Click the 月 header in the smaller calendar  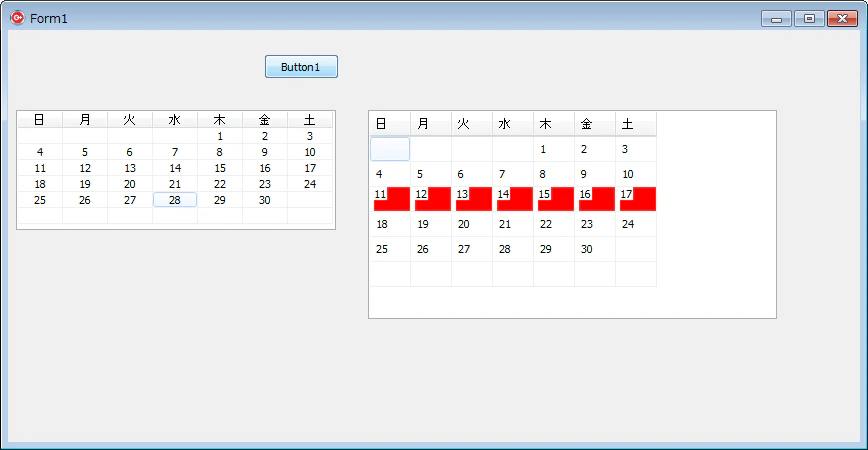[85, 120]
